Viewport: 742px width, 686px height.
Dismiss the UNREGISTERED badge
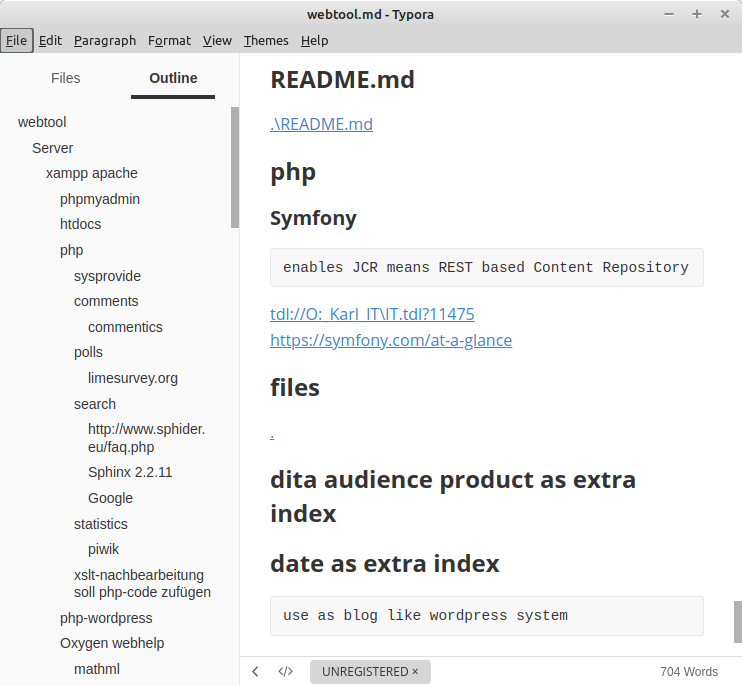coord(415,671)
